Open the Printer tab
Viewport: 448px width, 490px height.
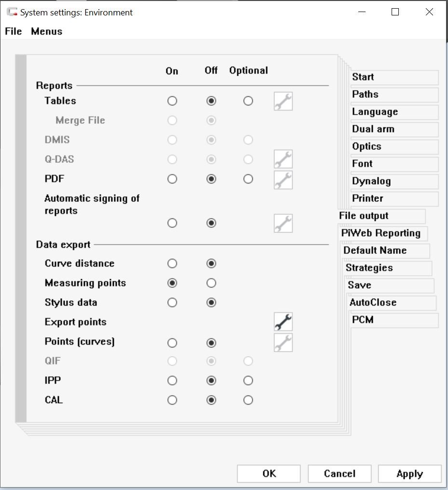click(368, 199)
